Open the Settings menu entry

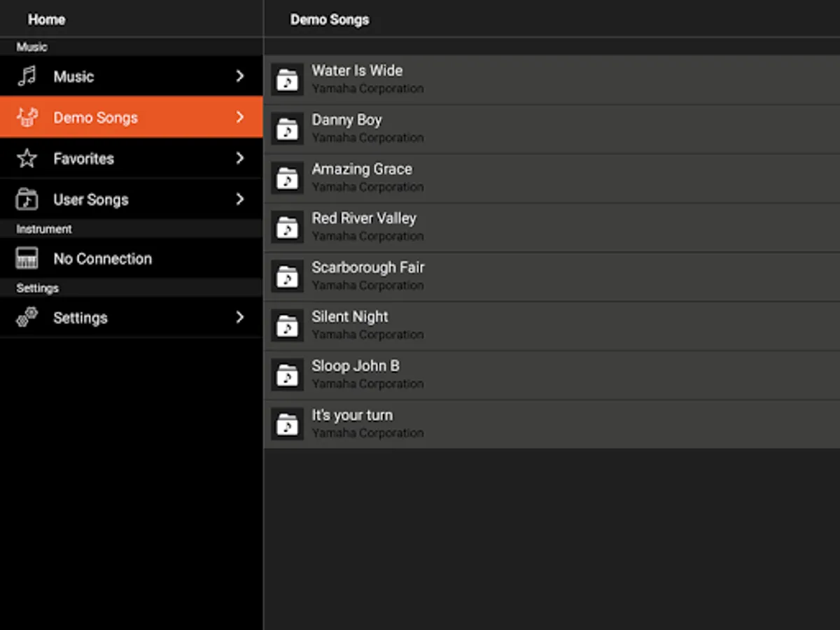(x=132, y=317)
